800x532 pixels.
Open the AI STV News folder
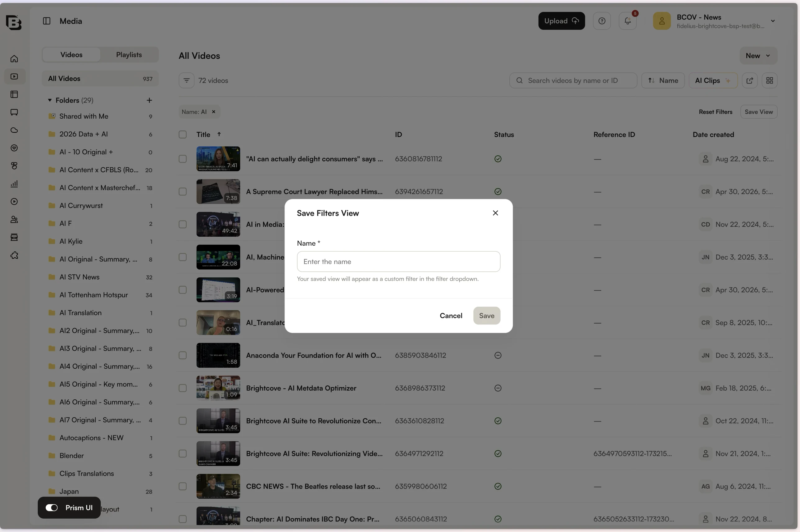coord(100,277)
